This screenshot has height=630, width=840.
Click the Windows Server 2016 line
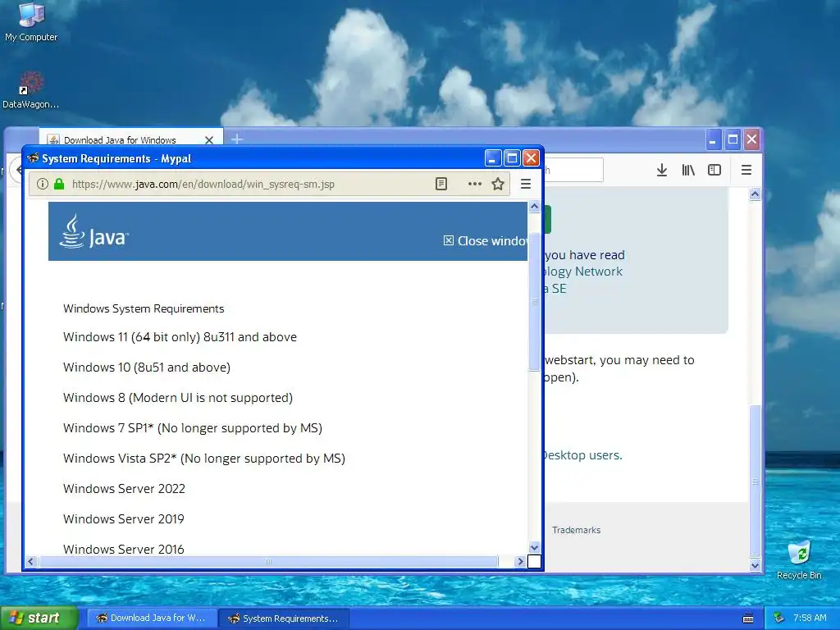(124, 549)
